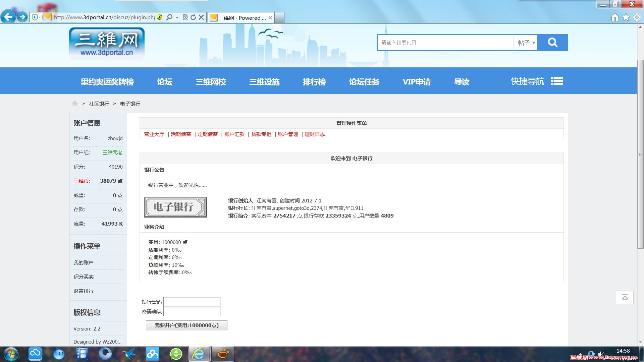The width and height of the screenshot is (644, 362).
Task: Click the blue search magnifier button
Action: [552, 43]
